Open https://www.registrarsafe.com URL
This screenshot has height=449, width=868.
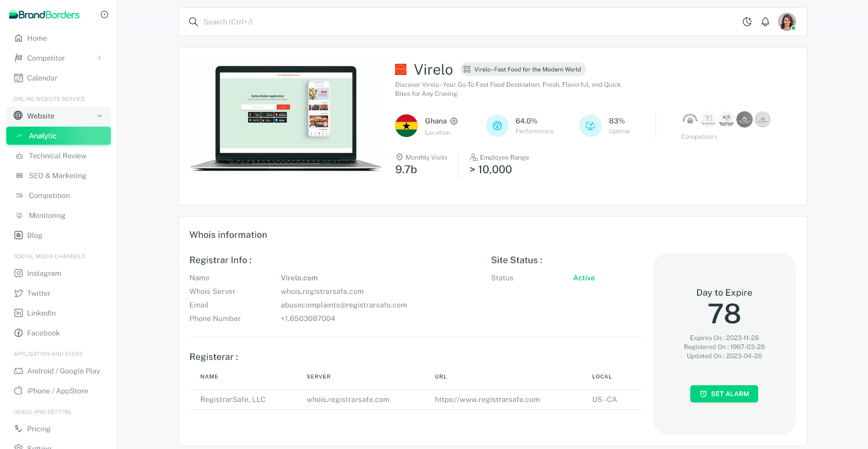pyautogui.click(x=487, y=399)
